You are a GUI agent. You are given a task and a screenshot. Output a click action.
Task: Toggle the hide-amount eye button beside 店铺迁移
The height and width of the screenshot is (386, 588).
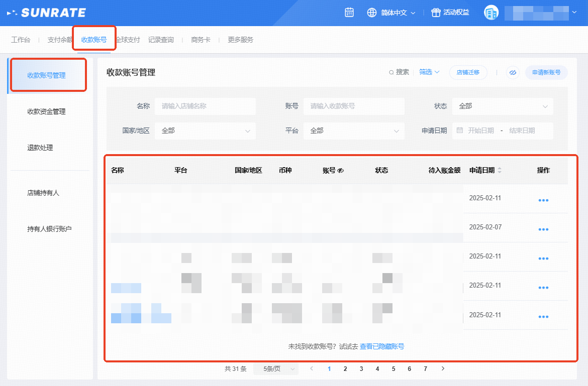(x=513, y=73)
